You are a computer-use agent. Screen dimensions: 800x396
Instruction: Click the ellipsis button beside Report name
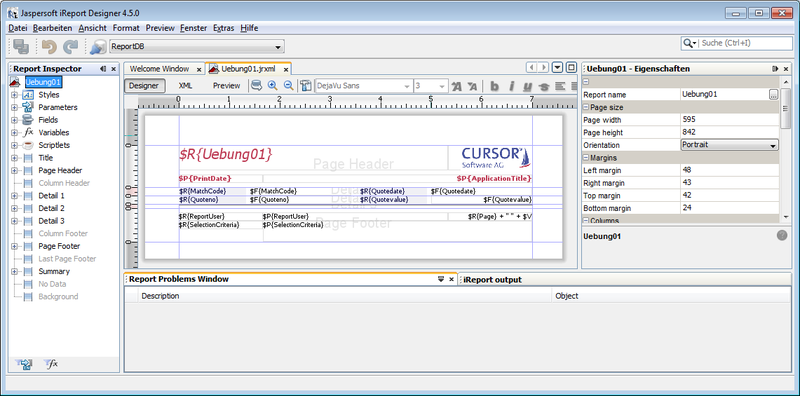pos(773,94)
